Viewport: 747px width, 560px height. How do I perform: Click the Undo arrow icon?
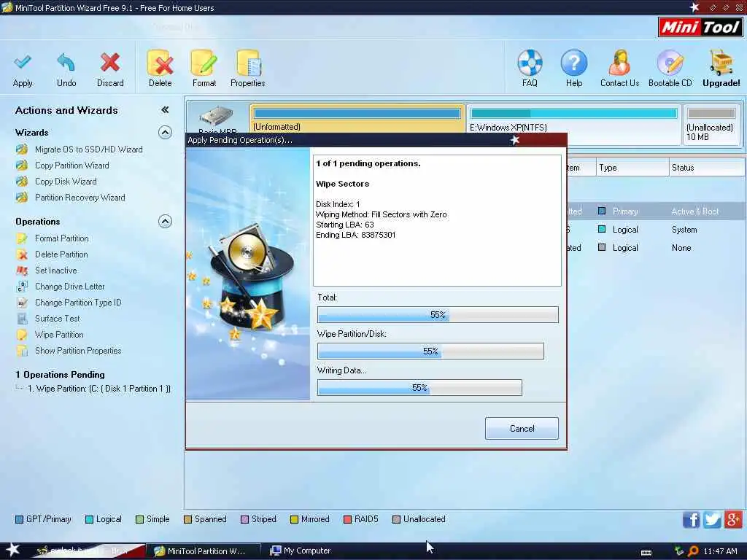(66, 63)
